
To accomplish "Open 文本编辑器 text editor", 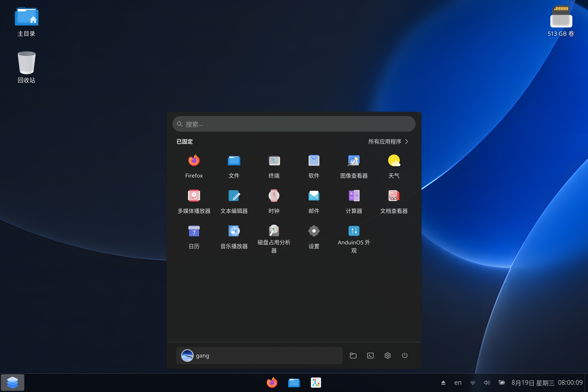I will click(234, 201).
